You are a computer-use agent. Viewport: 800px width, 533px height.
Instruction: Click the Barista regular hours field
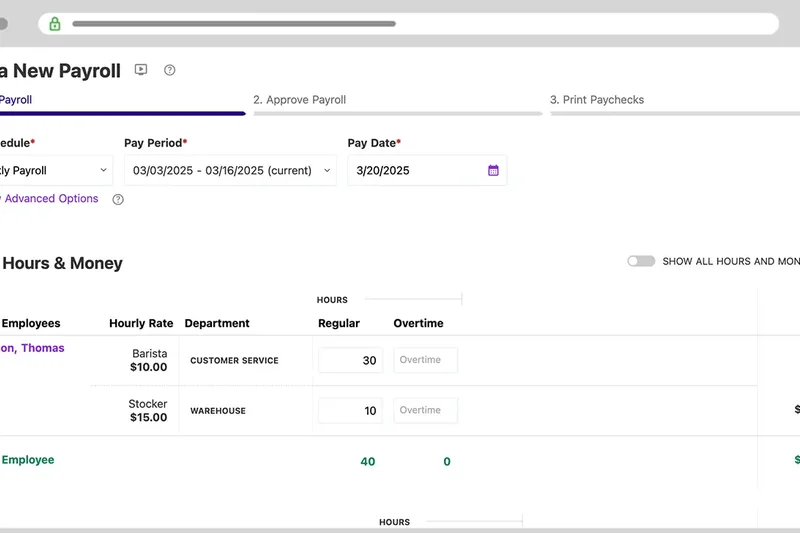[x=350, y=360]
